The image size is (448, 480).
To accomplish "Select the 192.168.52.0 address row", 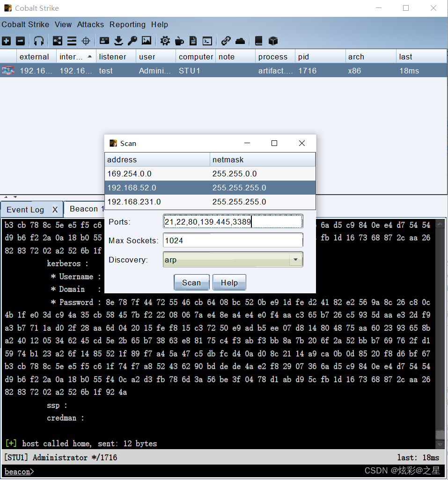I will pyautogui.click(x=210, y=188).
